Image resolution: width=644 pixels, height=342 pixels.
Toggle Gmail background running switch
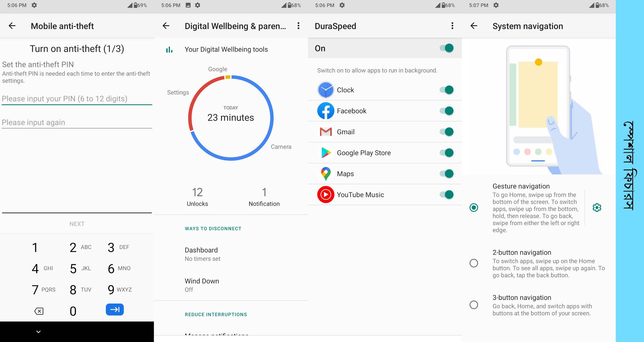tap(447, 132)
